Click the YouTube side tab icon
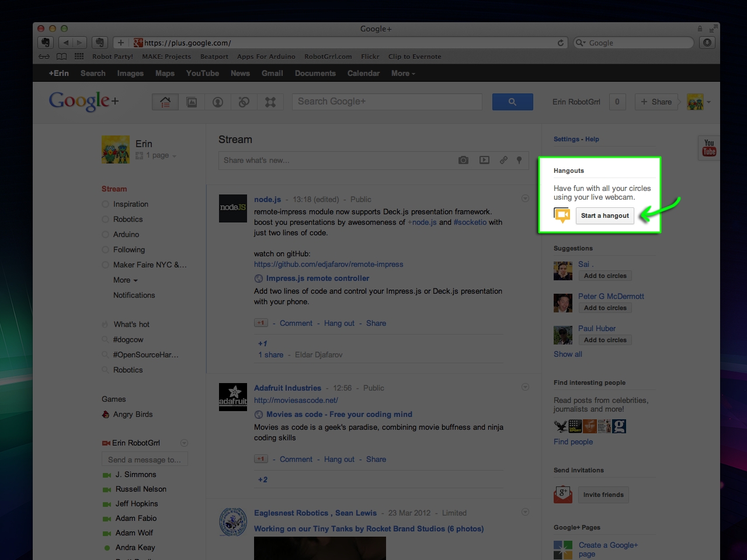The width and height of the screenshot is (747, 560). 709,148
